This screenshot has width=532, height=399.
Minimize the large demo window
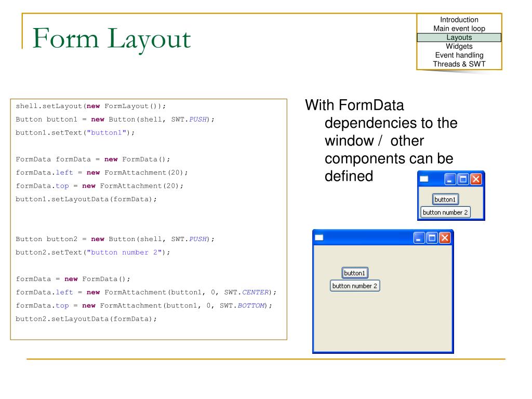pyautogui.click(x=419, y=238)
